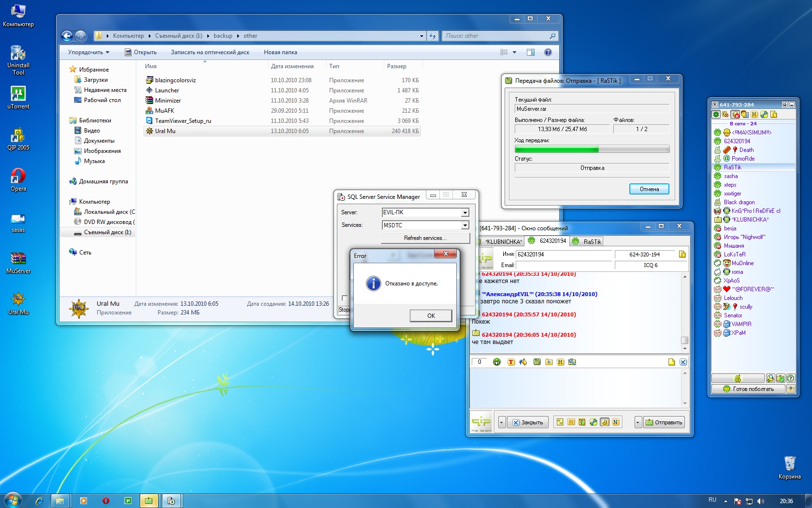Expand the Server dropdown showing EVIL-ПК
The height and width of the screenshot is (508, 812).
point(464,212)
